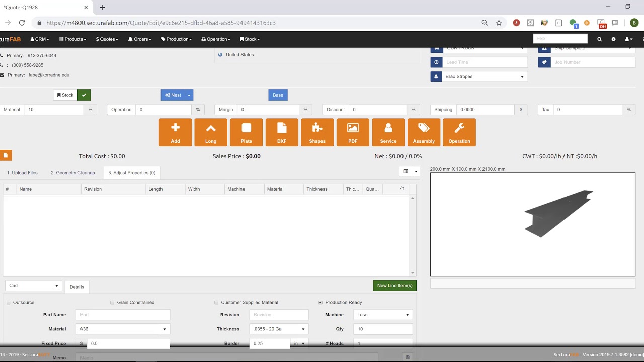This screenshot has width=644, height=362.
Task: Click the line items scrollbar down arrow
Action: pyautogui.click(x=413, y=273)
